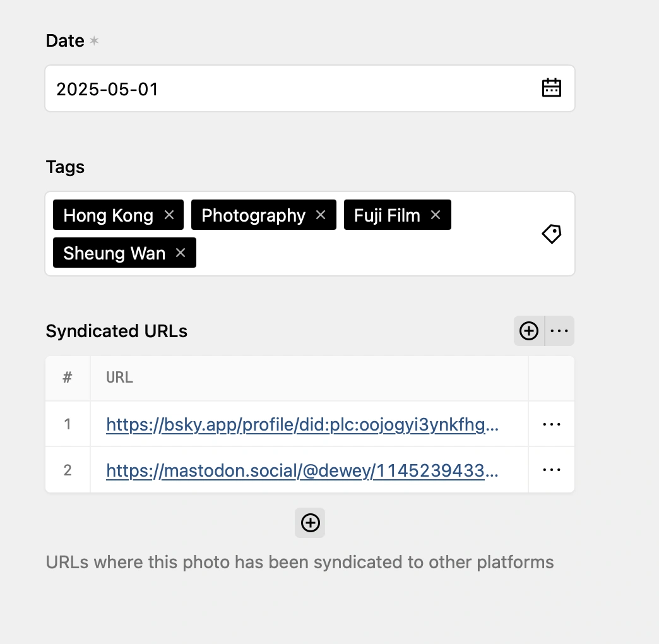Remove the Fuji Film tag
The width and height of the screenshot is (659, 644).
(x=436, y=215)
